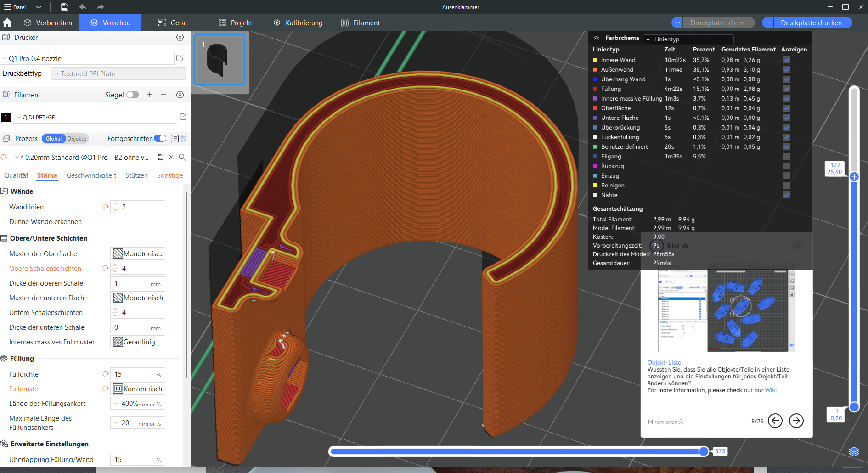
Task: Click the undo arrow icon
Action: [x=83, y=7]
